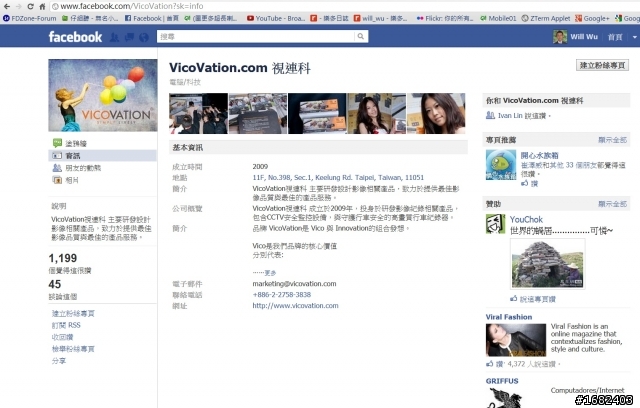Viewport: 640px width, 408px height.
Task: Click the YouChok avatar icon
Action: [496, 224]
